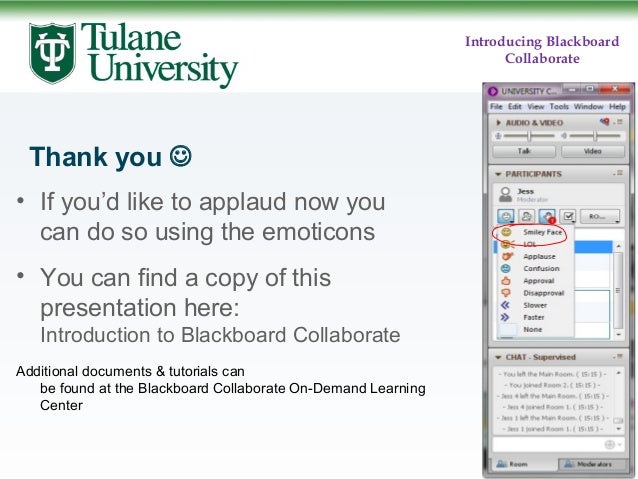
Task: Click 'Jess 4 joined Room 1' chat line
Action: [x=553, y=407]
